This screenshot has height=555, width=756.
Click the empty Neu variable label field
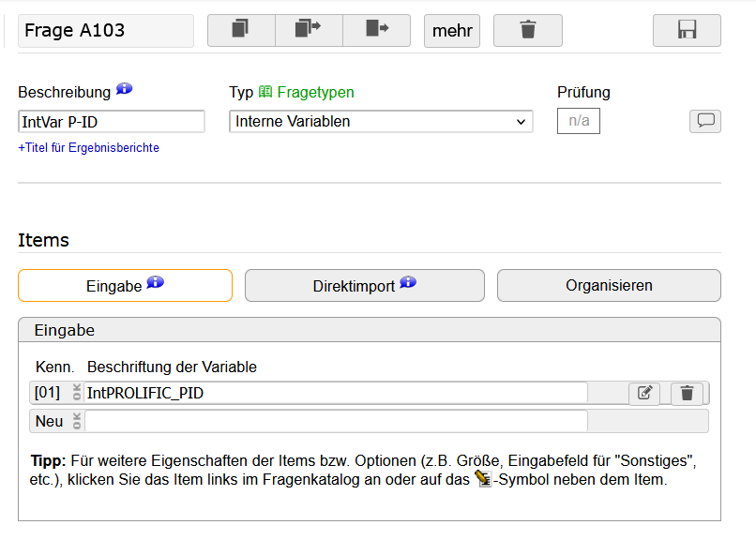337,421
